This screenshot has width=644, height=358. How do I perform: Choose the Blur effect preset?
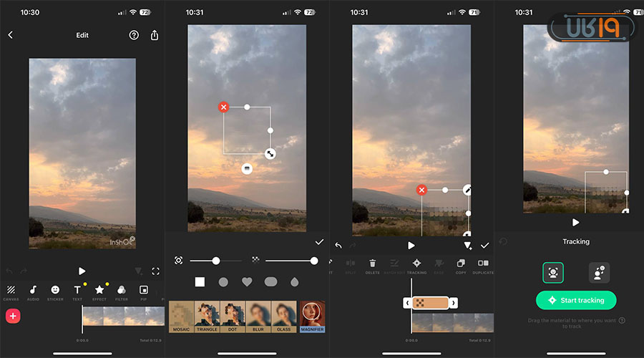(259, 316)
